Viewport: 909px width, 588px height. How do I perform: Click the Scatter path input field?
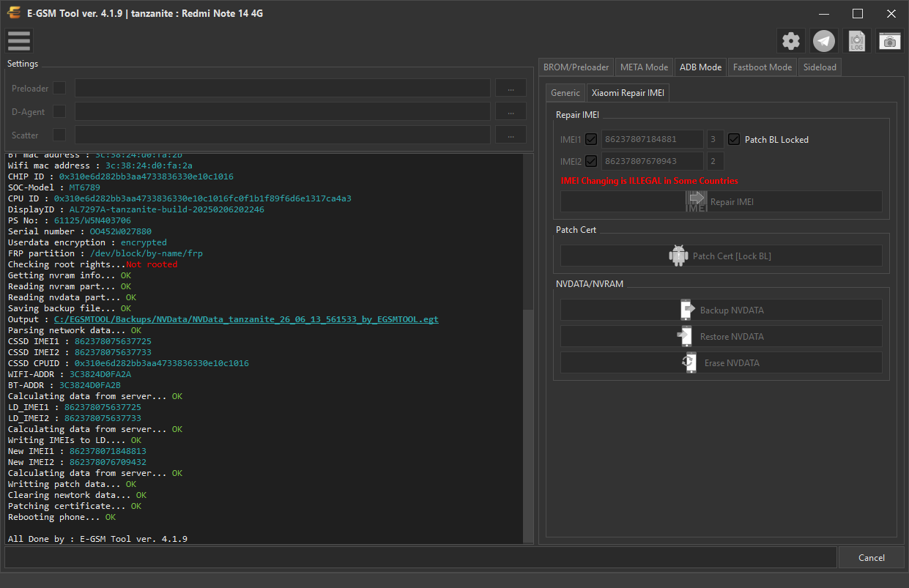click(283, 135)
